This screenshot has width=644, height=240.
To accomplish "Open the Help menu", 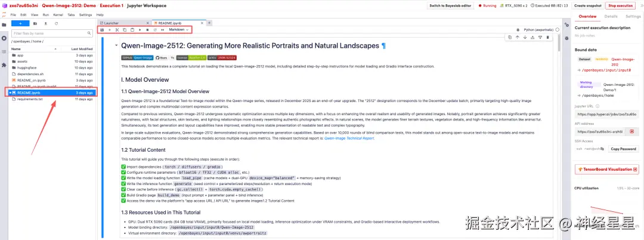I will click(x=100, y=15).
